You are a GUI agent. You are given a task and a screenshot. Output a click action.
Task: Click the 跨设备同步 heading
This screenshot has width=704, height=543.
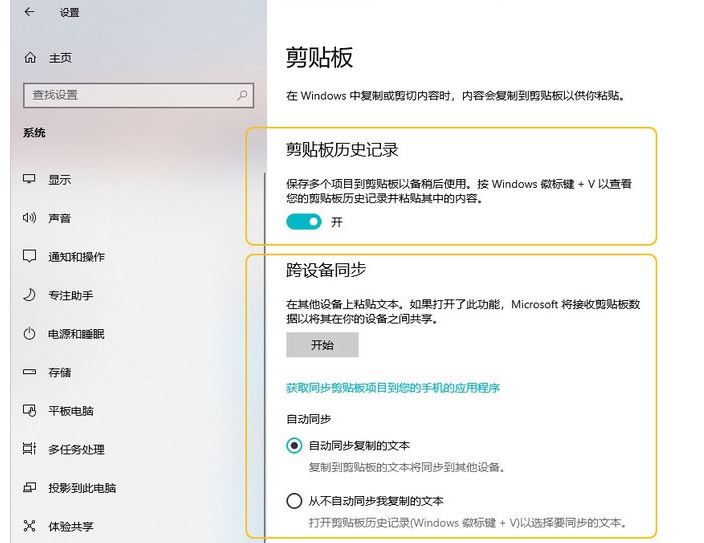[x=326, y=270]
